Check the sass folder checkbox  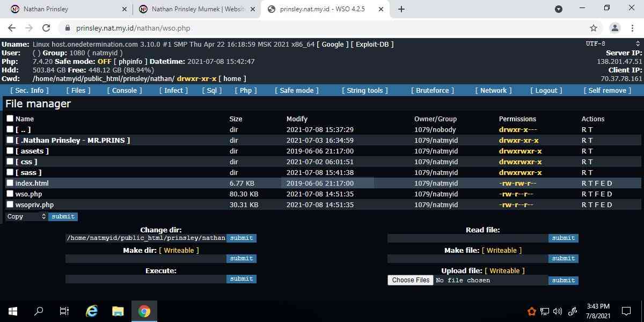[x=10, y=172]
